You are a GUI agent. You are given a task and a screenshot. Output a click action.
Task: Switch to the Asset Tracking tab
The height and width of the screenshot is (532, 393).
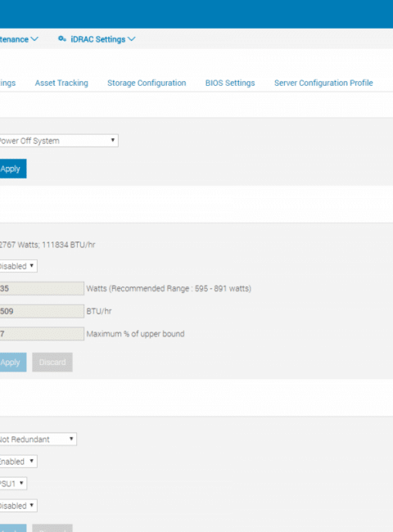click(x=61, y=83)
